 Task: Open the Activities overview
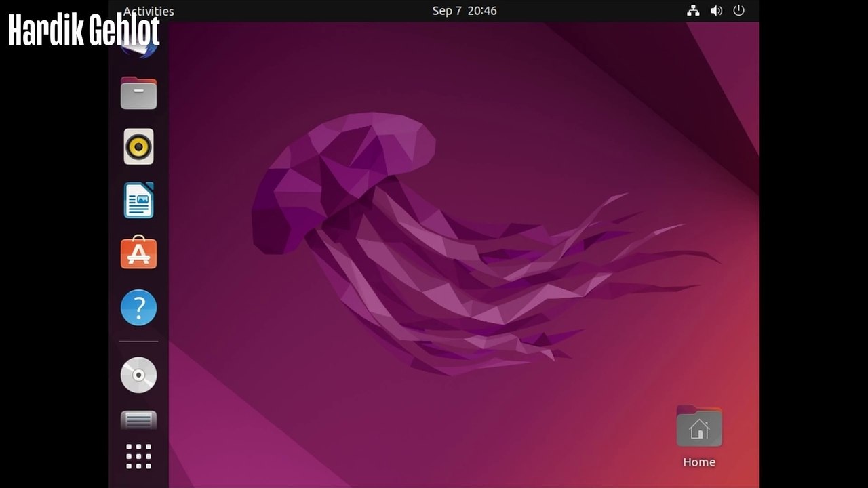point(149,11)
